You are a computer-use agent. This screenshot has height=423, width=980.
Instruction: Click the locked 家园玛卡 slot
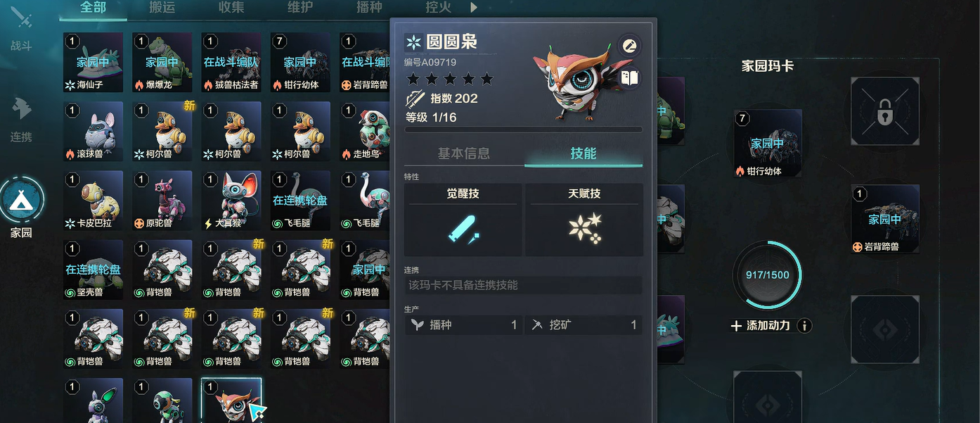(885, 111)
